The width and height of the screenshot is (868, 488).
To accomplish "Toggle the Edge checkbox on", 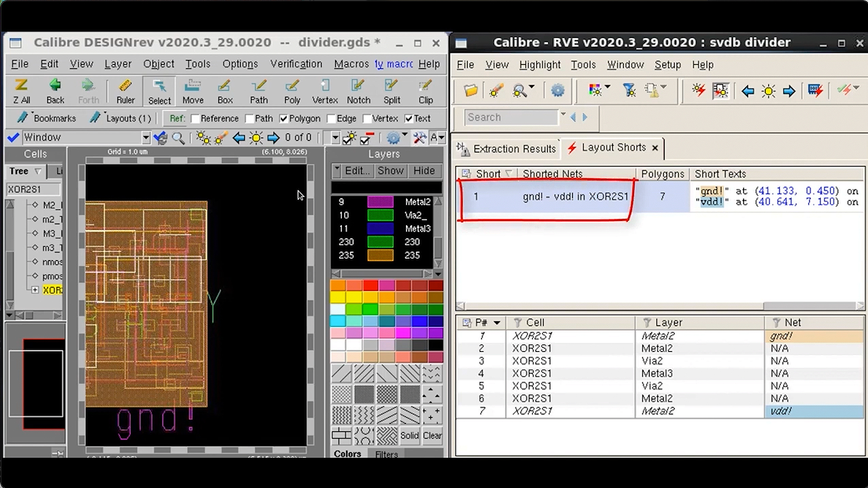I will (330, 118).
